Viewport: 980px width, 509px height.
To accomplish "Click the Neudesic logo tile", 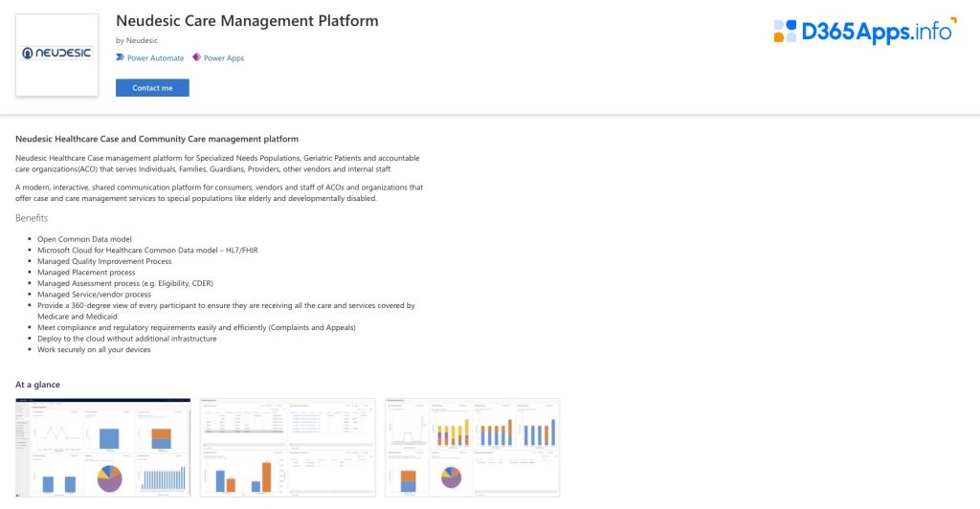I will [56, 55].
